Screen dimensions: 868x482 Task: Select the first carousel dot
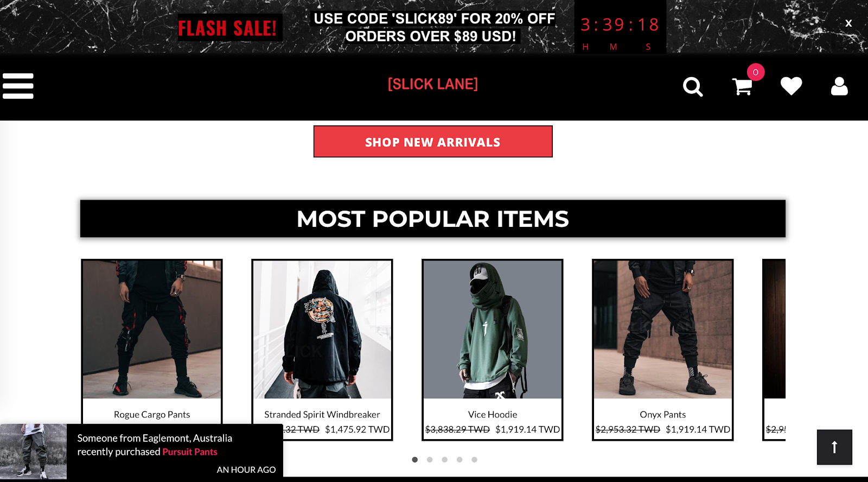coord(415,460)
